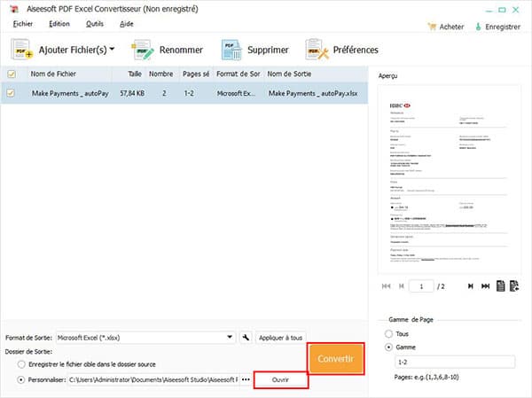532x398 pixels.
Task: Open the Fichier menu
Action: click(23, 24)
